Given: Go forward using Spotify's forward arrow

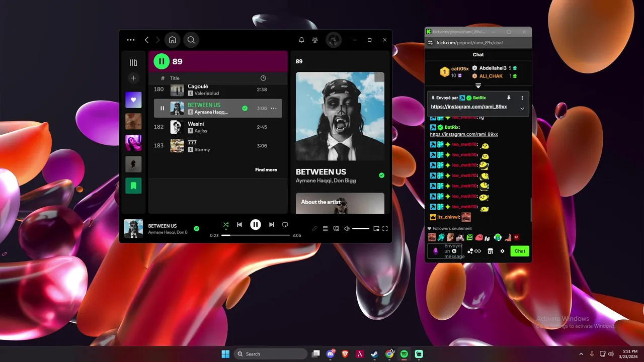Looking at the screenshot, I should [157, 40].
